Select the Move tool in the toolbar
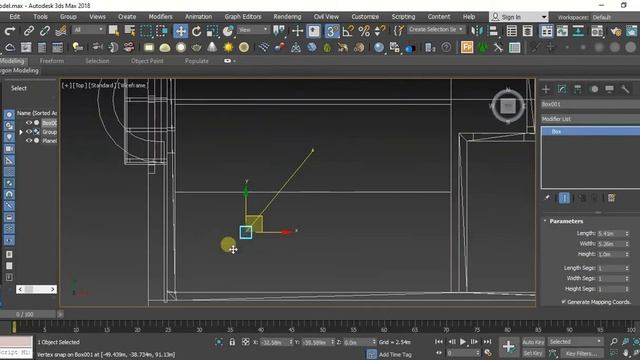The height and width of the screenshot is (360, 640). (180, 31)
